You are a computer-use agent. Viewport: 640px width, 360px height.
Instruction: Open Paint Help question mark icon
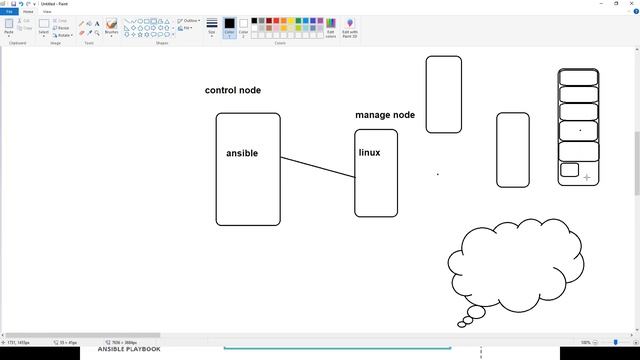pos(636,11)
